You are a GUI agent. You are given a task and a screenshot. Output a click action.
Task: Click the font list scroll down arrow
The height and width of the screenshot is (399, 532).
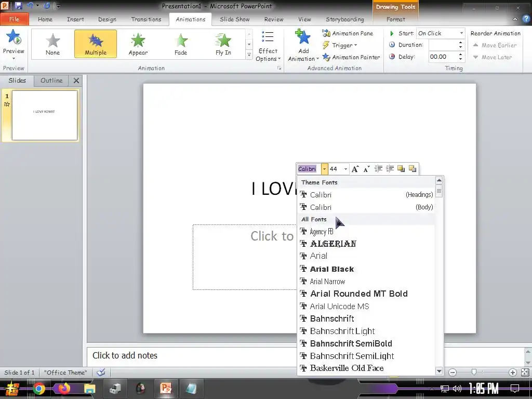click(x=439, y=371)
